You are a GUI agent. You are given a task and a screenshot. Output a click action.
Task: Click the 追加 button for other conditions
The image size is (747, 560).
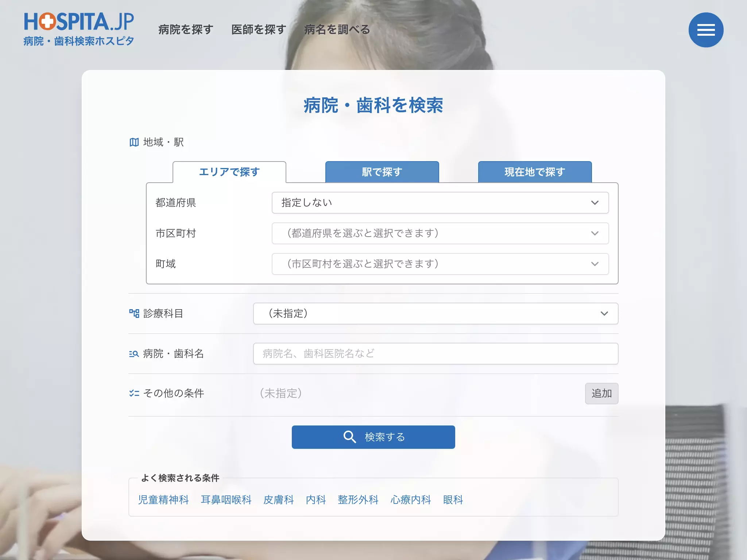(601, 393)
